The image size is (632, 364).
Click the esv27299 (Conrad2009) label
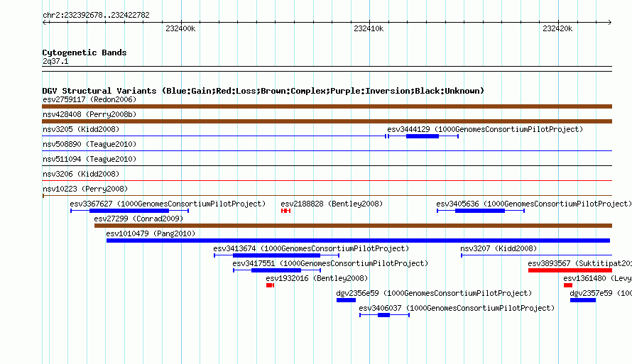[138, 219]
